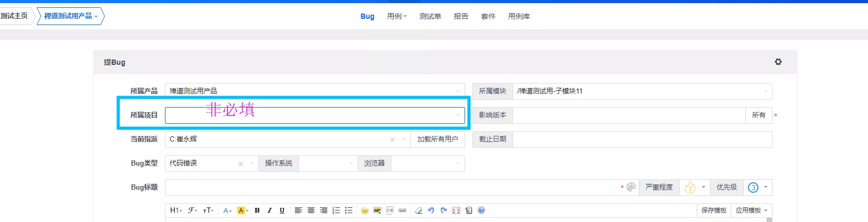Center align text in editor
The height and width of the screenshot is (222, 868).
click(x=311, y=211)
